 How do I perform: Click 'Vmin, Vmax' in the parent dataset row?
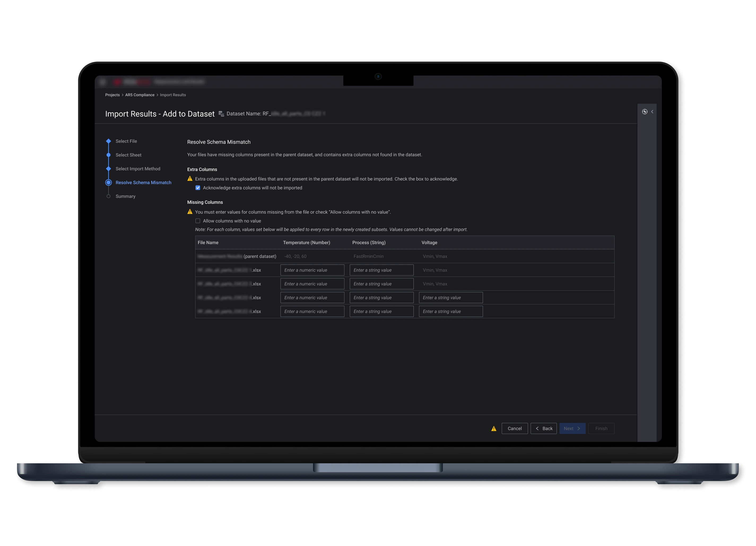point(435,257)
